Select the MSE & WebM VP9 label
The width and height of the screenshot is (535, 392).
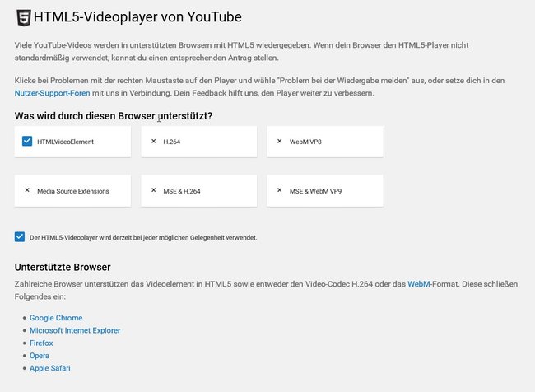pos(315,191)
